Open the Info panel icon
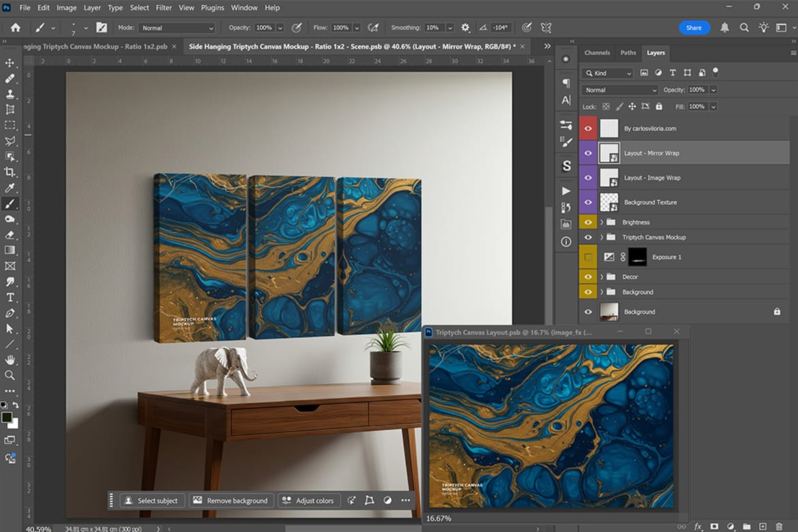This screenshot has height=532, width=798. tap(566, 242)
